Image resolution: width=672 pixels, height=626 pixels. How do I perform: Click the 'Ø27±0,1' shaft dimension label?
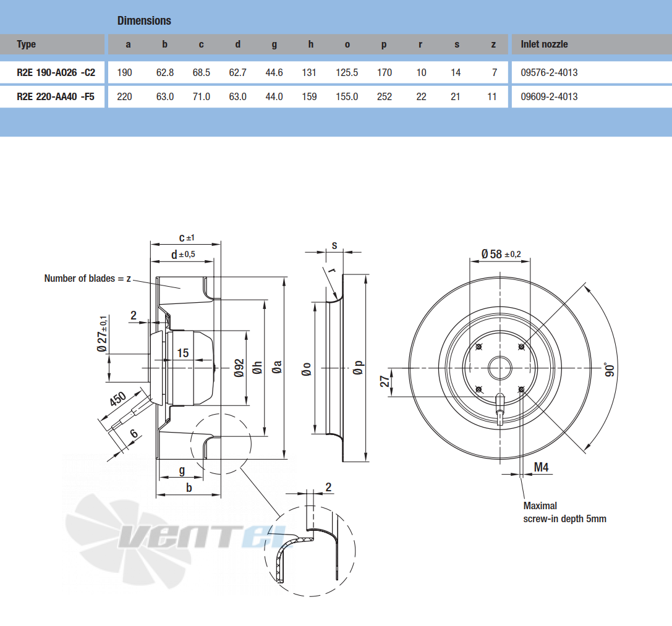(103, 334)
